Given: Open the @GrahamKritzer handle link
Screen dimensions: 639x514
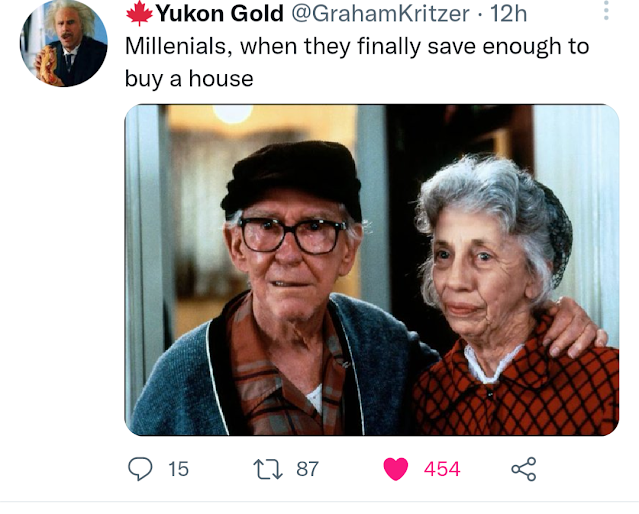Looking at the screenshot, I should click(x=381, y=13).
